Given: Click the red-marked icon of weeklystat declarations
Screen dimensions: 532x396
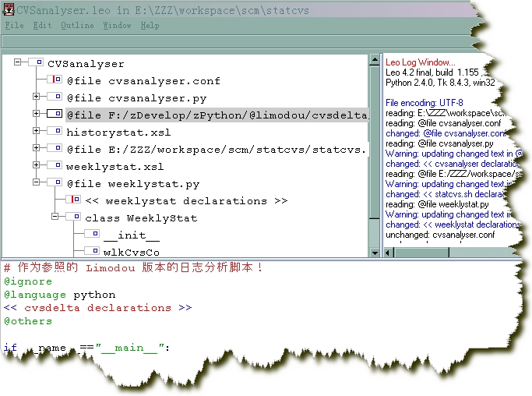Looking at the screenshot, I should coord(73,200).
